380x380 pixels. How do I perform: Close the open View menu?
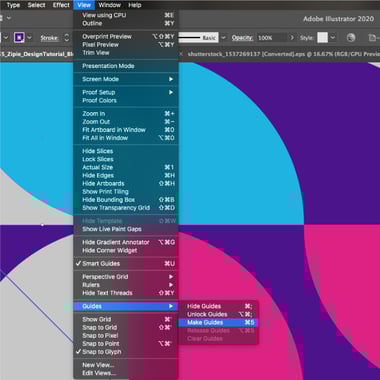pos(84,5)
